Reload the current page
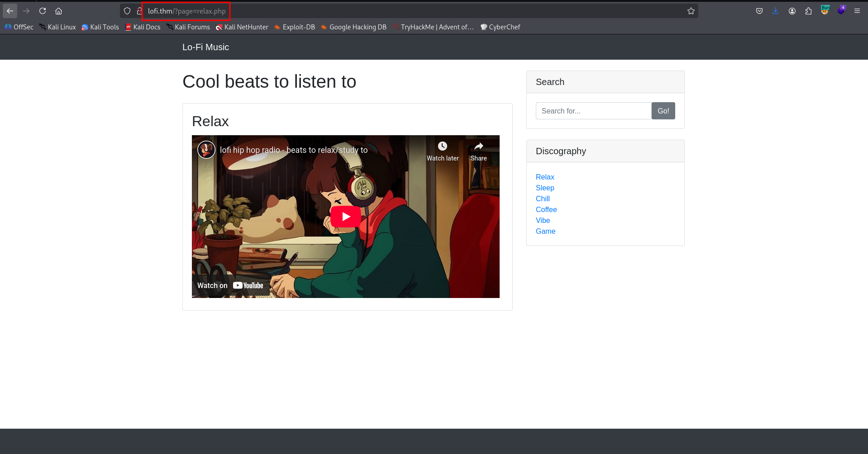Image resolution: width=868 pixels, height=454 pixels. click(x=43, y=11)
